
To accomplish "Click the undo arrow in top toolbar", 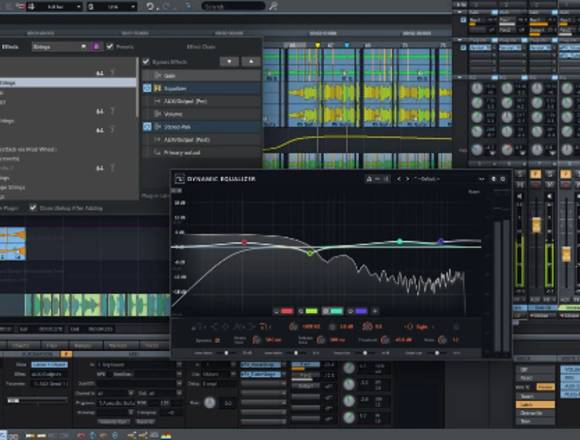I will point(150,6).
